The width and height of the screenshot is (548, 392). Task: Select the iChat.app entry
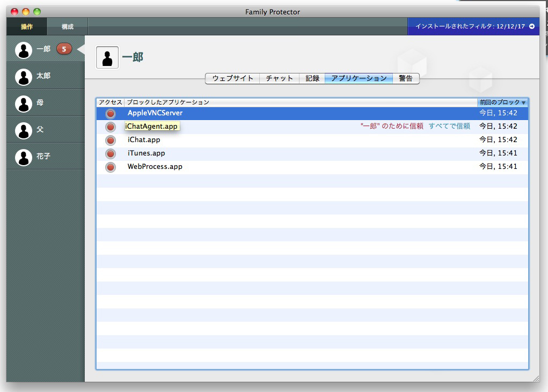pyautogui.click(x=144, y=140)
